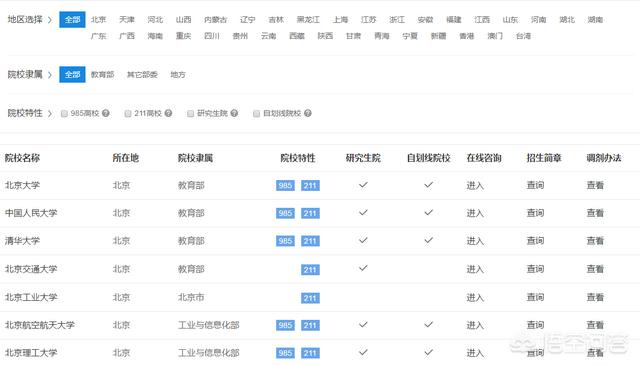Filter region by 江苏
640x365 pixels.
[369, 20]
